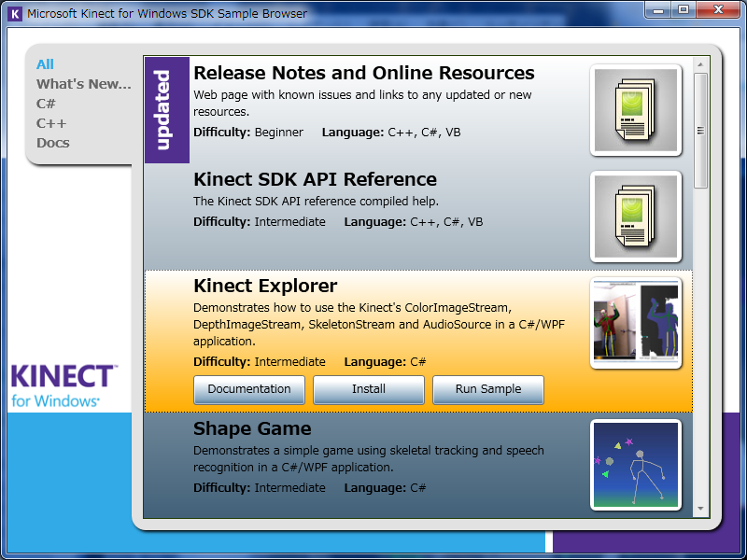Screen dimensions: 747x560
Task: Run the Kinect Explorer sample
Action: point(487,389)
